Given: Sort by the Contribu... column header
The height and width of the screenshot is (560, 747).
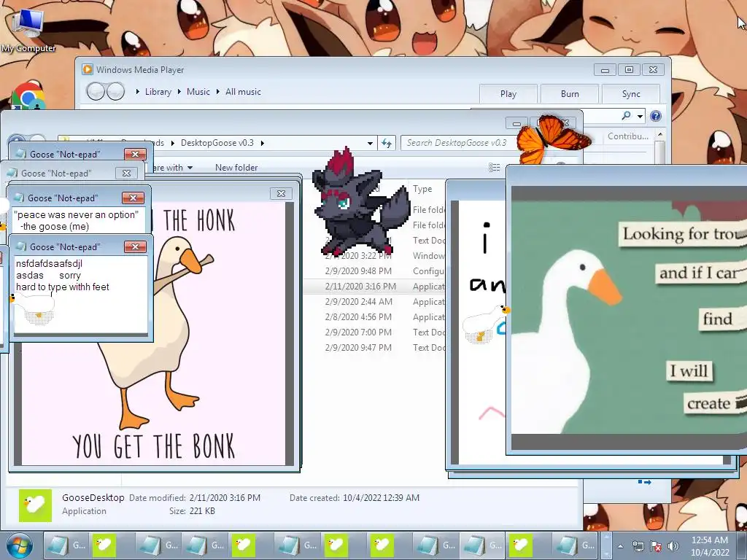Looking at the screenshot, I should [x=628, y=136].
